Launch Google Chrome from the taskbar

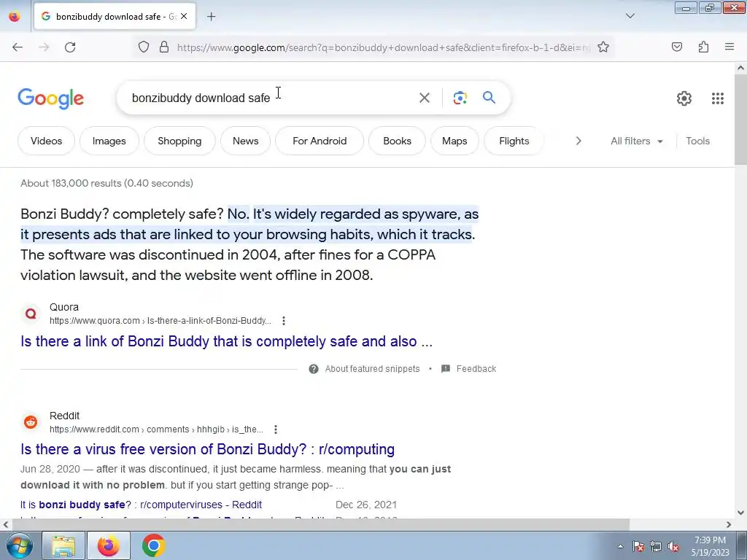(153, 545)
